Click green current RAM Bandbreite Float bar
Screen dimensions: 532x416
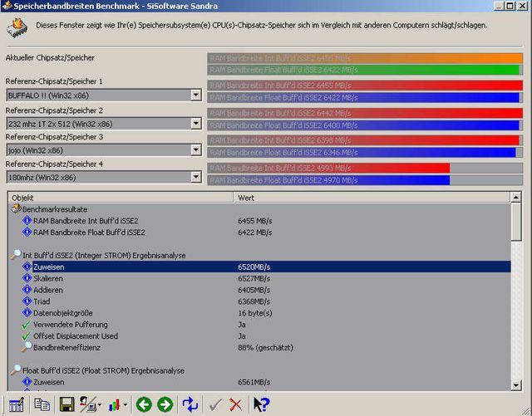365,70
